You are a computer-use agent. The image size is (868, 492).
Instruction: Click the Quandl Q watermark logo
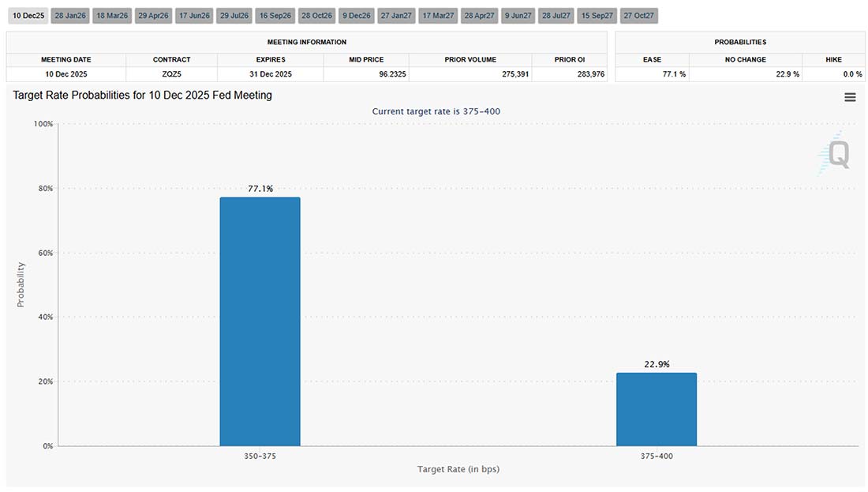coord(835,153)
